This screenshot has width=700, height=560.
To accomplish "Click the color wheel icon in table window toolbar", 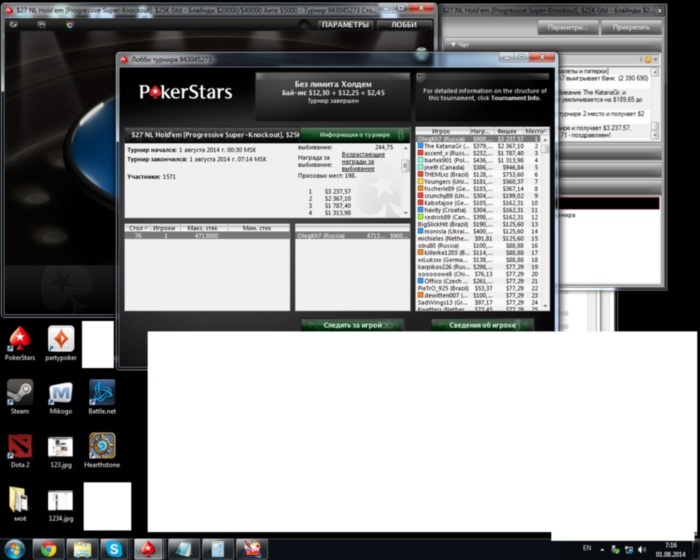I will click(70, 25).
